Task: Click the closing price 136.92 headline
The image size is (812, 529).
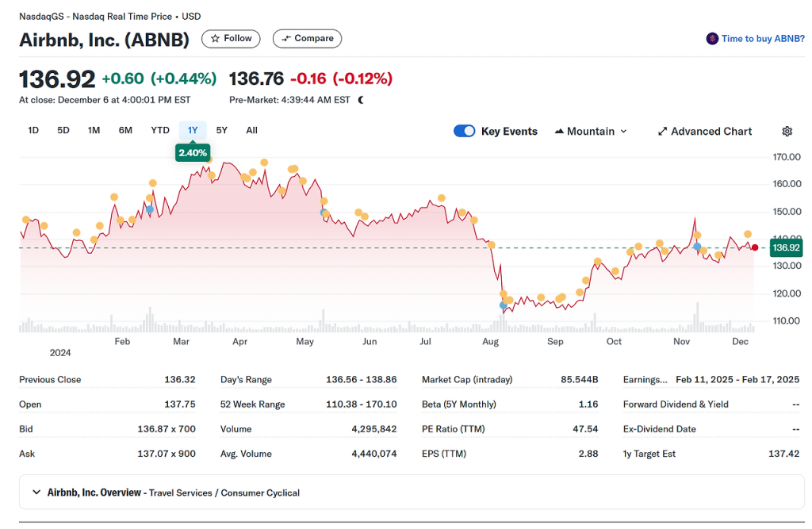Action: [57, 79]
